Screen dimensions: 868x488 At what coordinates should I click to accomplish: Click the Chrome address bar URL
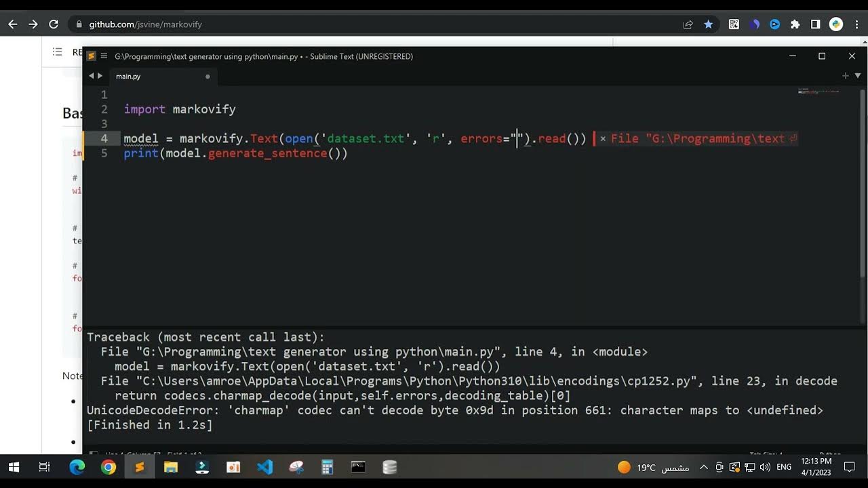(145, 24)
